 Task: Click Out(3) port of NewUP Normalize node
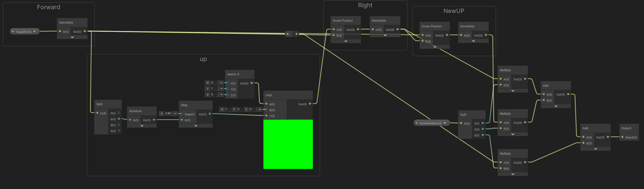[x=486, y=35]
